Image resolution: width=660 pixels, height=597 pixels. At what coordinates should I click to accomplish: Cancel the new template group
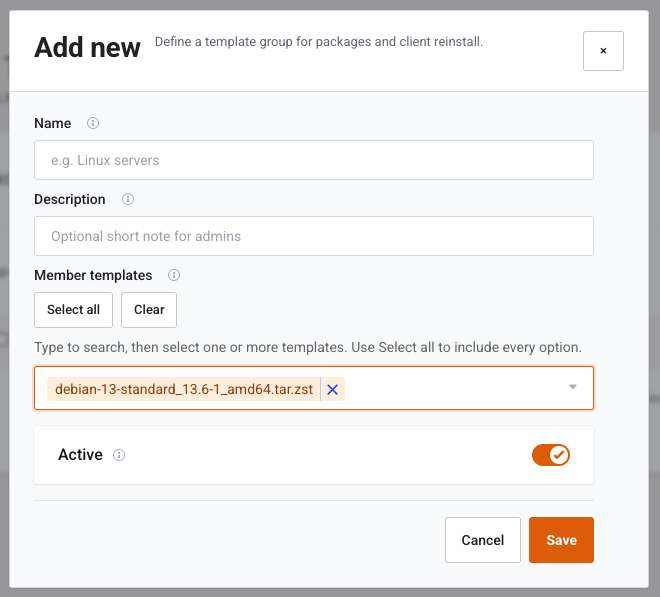(483, 540)
